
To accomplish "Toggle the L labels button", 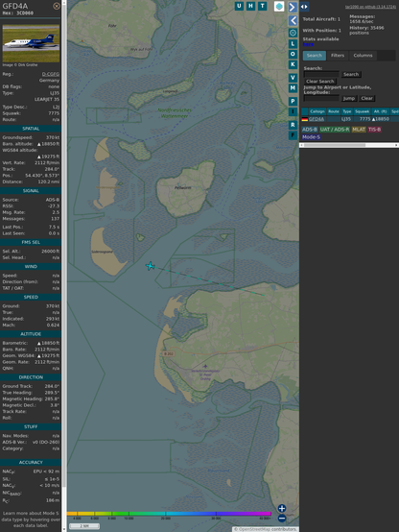I will pyautogui.click(x=293, y=44).
